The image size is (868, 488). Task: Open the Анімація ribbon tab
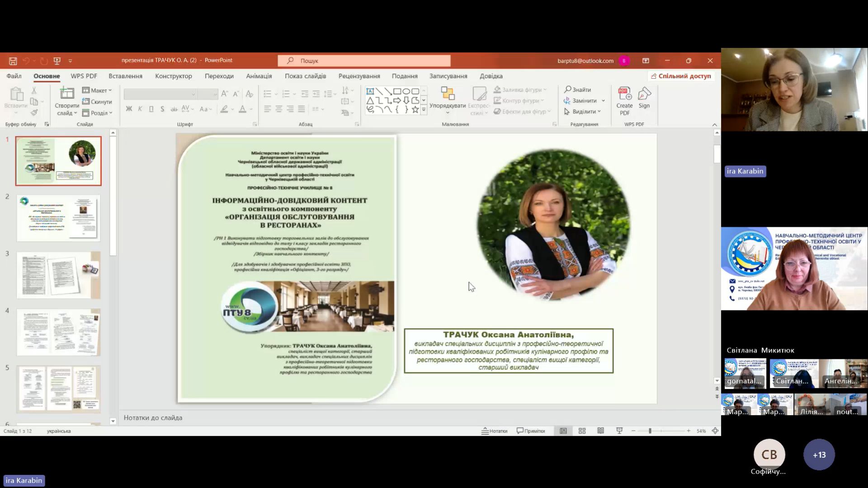[x=259, y=76]
